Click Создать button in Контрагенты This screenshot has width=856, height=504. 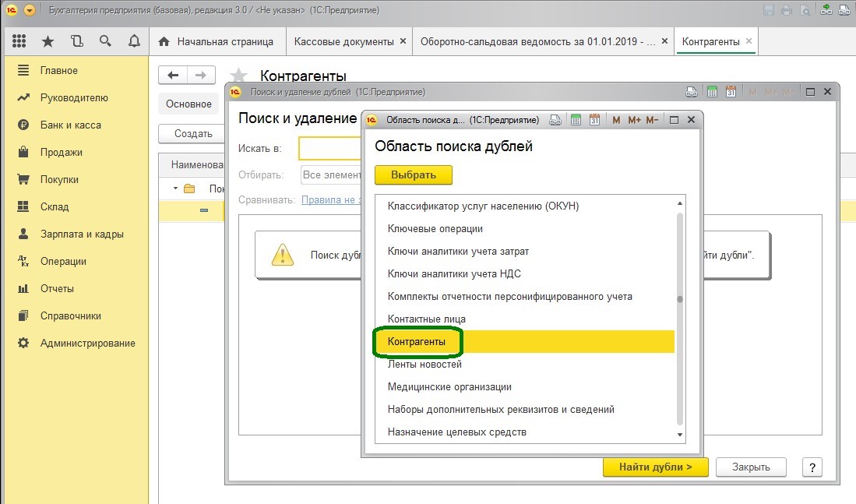(x=192, y=133)
